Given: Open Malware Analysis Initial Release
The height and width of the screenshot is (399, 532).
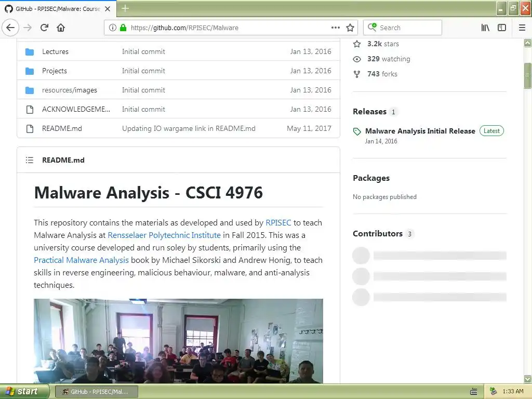Looking at the screenshot, I should pos(420,131).
